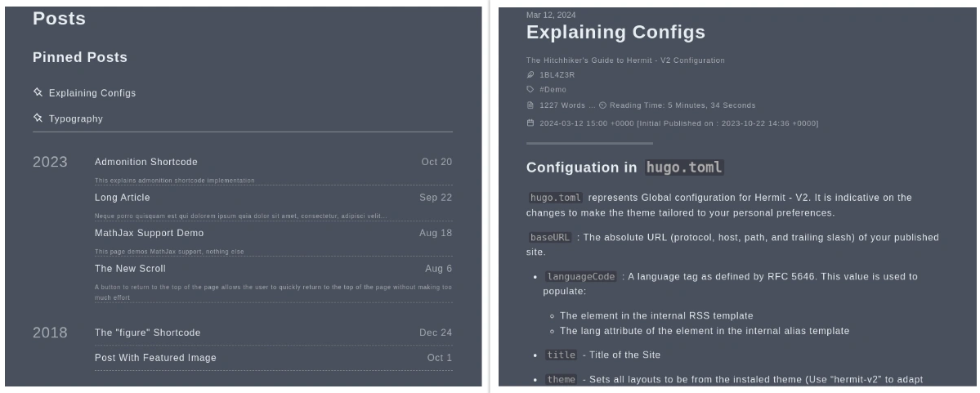Open the pinned Explaining Configs post
The height and width of the screenshot is (393, 980).
[92, 93]
